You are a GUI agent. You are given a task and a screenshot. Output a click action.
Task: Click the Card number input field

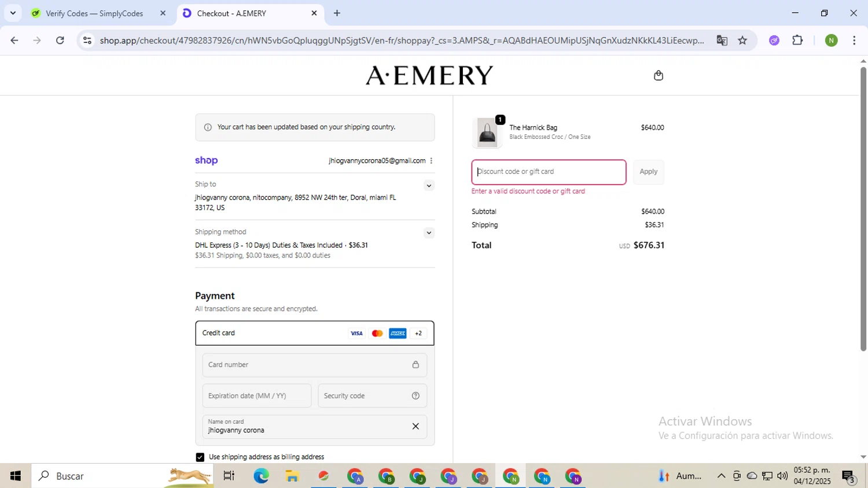pyautogui.click(x=315, y=365)
